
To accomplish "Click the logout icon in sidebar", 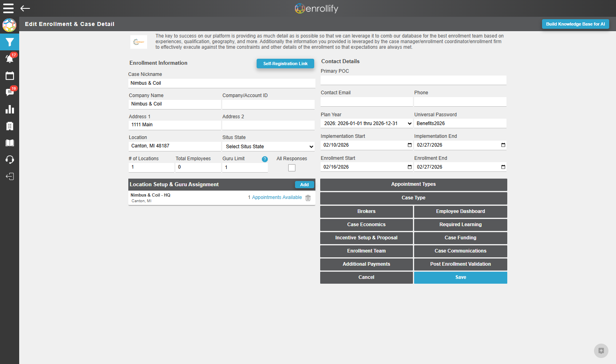I will [x=10, y=177].
